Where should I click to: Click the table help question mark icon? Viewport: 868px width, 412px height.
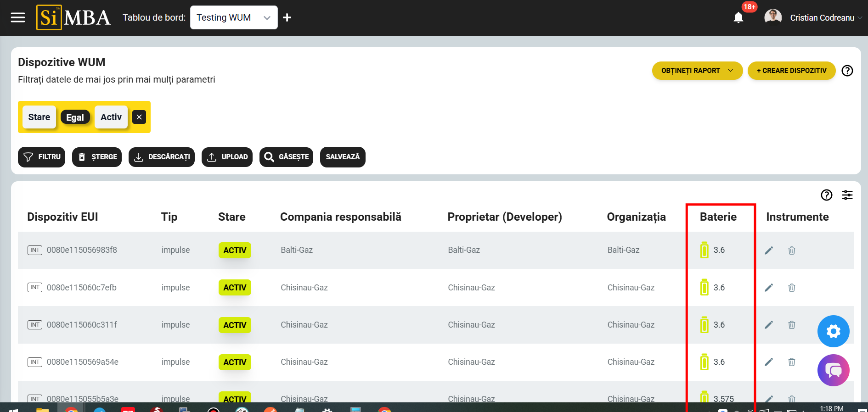[x=826, y=195]
